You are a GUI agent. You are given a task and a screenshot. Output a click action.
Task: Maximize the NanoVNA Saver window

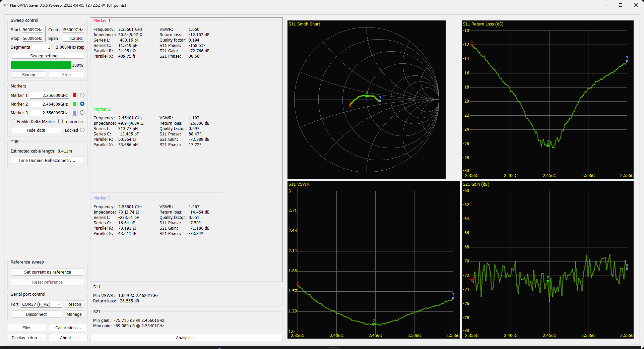pyautogui.click(x=621, y=5)
